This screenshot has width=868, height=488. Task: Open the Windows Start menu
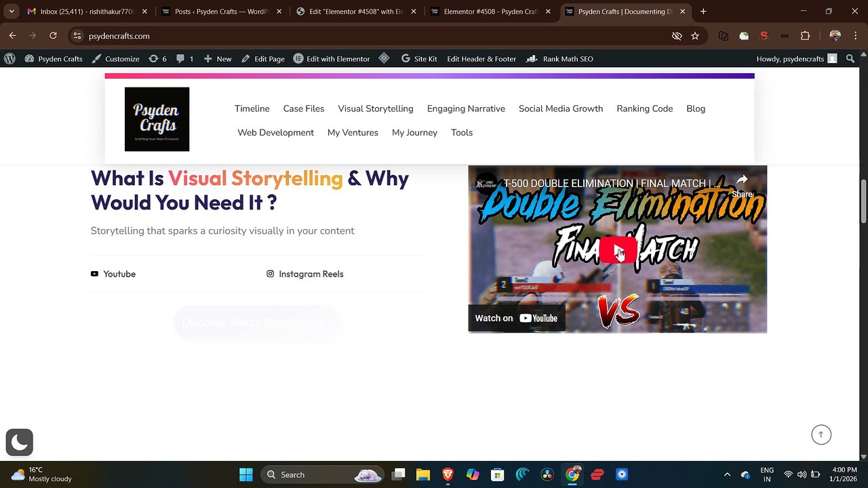[x=246, y=474]
